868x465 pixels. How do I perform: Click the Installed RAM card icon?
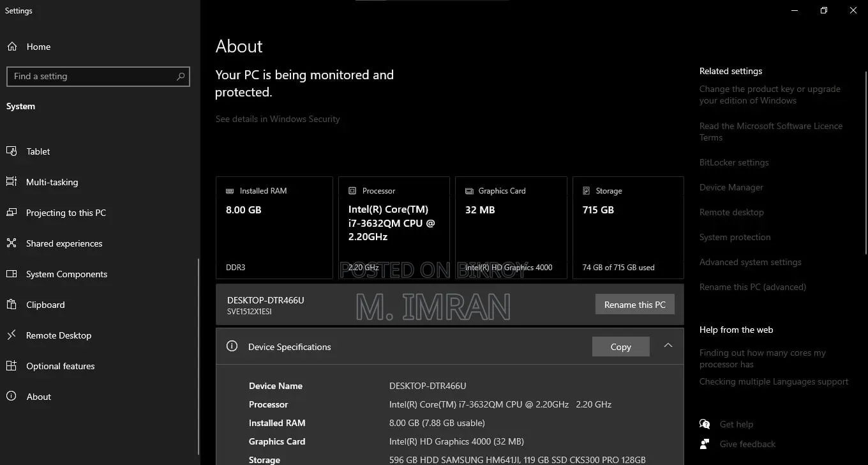pos(230,191)
